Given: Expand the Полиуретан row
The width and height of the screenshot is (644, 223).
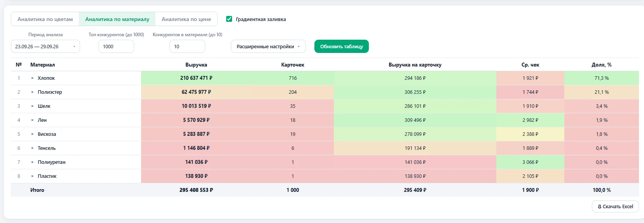Looking at the screenshot, I should coord(33,162).
